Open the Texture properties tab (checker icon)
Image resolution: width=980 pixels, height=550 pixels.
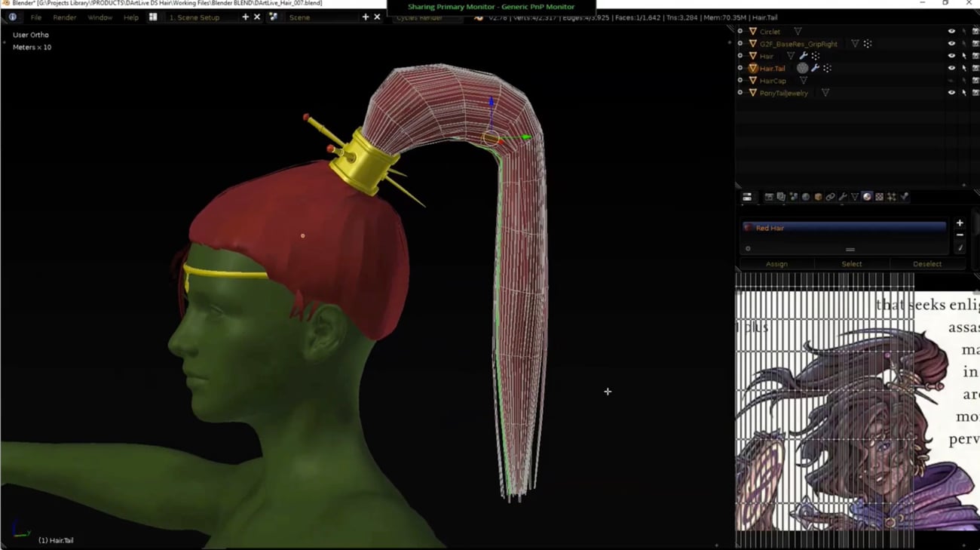coord(879,197)
